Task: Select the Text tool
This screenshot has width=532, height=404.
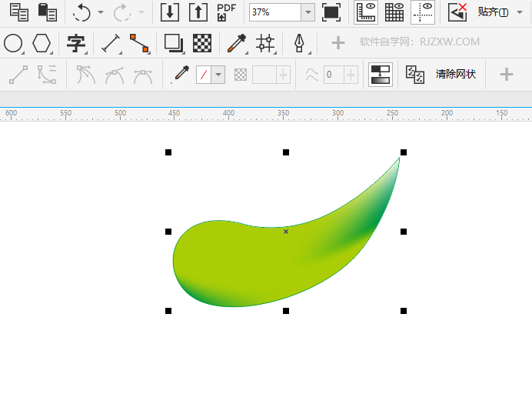Action: tap(76, 44)
